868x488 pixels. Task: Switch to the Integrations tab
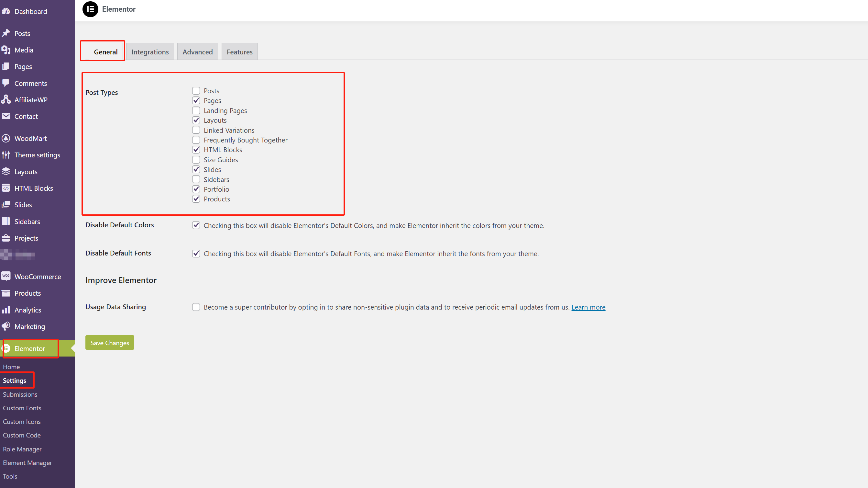pos(150,51)
